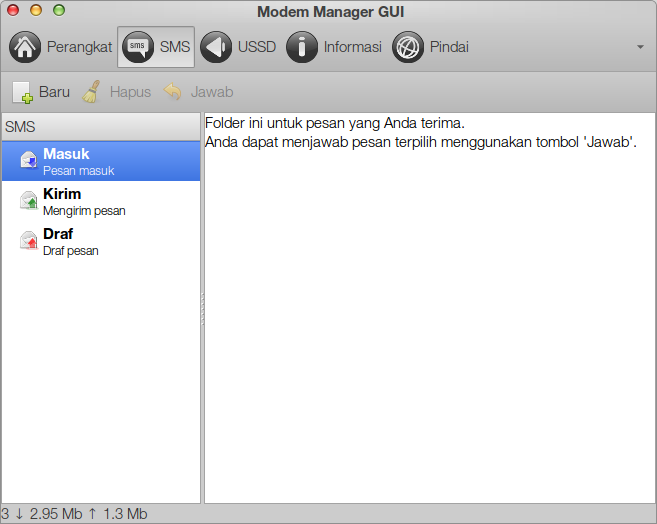Screen dimensions: 657x524
Task: Select the SMS speech bubble icon
Action: pos(138,47)
